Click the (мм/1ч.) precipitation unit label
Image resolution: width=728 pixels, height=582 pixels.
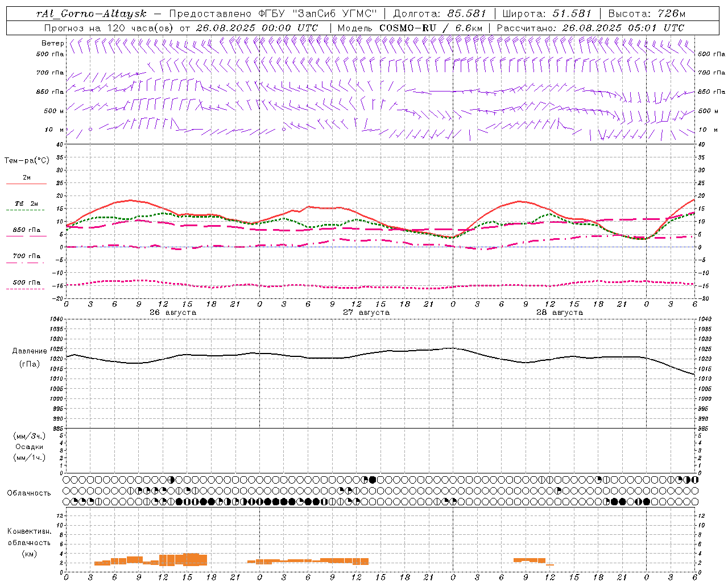(30, 458)
